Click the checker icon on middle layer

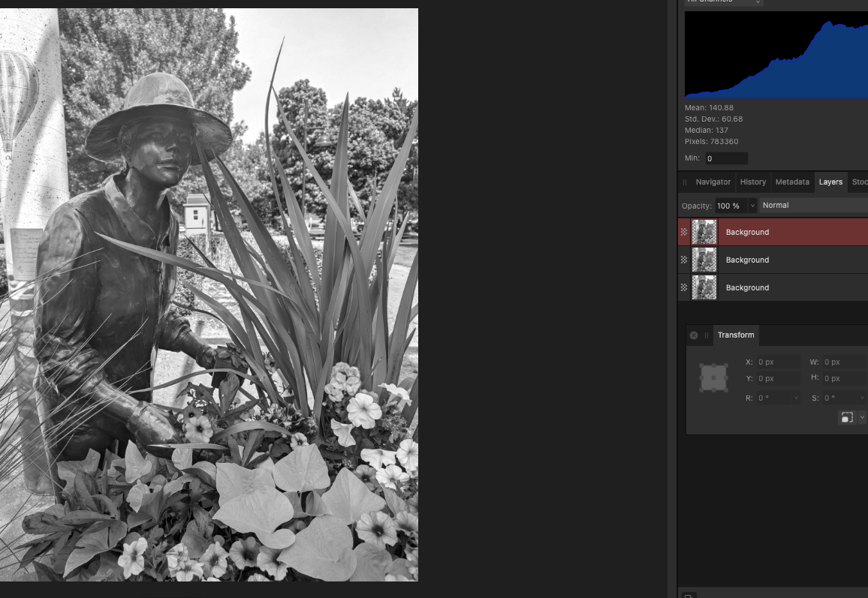684,260
